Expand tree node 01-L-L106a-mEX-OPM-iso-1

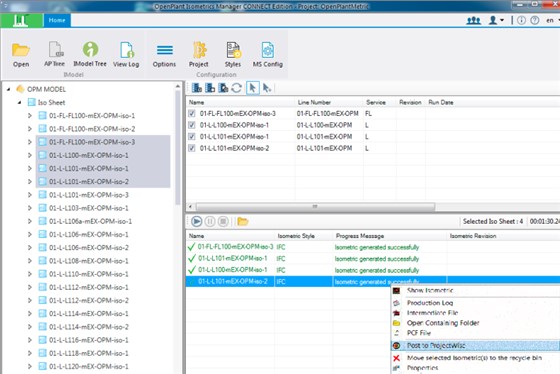tap(30, 221)
